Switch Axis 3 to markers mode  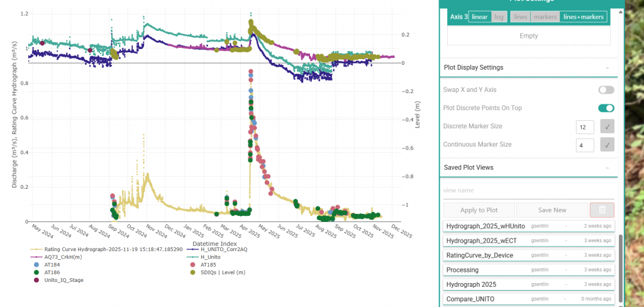click(545, 17)
